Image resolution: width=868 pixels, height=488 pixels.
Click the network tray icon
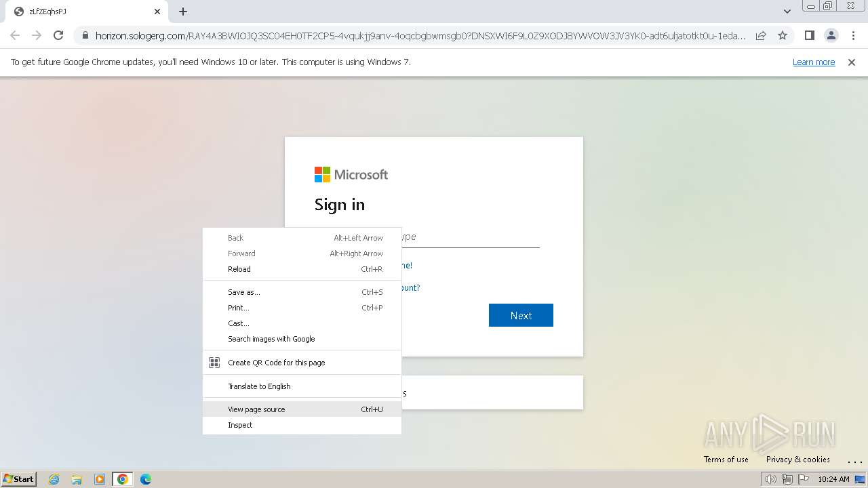pyautogui.click(x=787, y=479)
